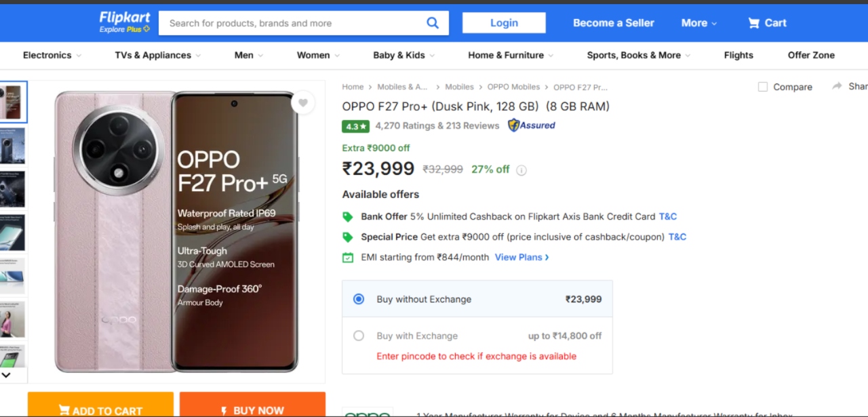Click the ₹23,999 main price
Viewport: 868px width, 417px height.
pos(378,168)
